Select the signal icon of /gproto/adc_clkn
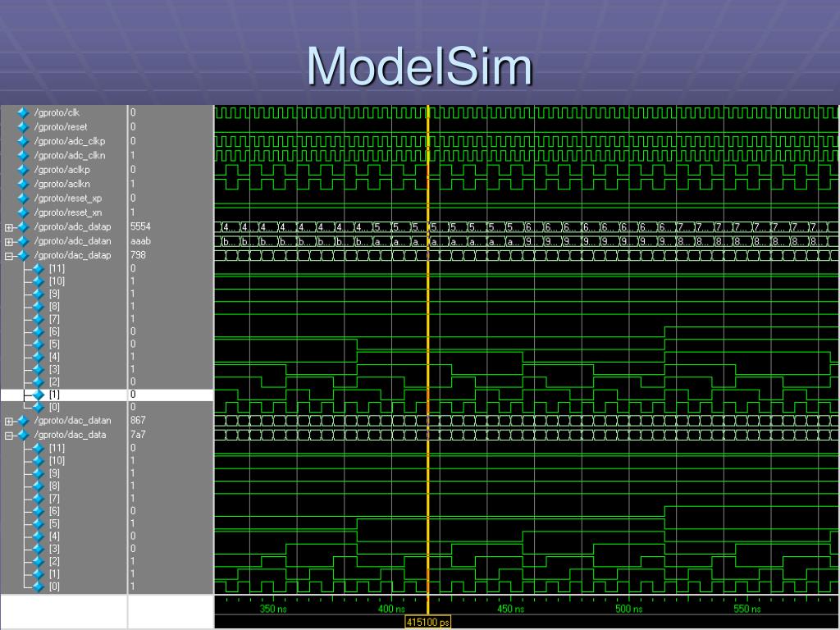Viewport: 840px width, 630px height. click(x=22, y=155)
